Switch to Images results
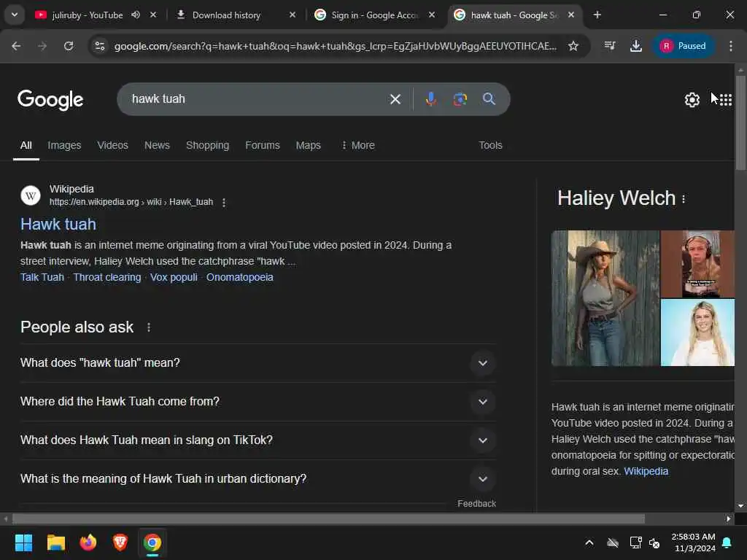747x560 pixels. point(64,145)
